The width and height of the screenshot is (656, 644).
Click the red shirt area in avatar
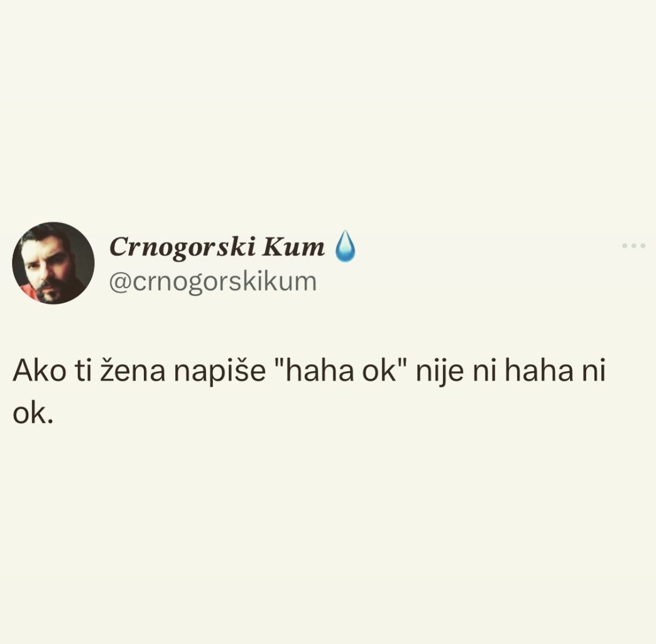[x=28, y=290]
